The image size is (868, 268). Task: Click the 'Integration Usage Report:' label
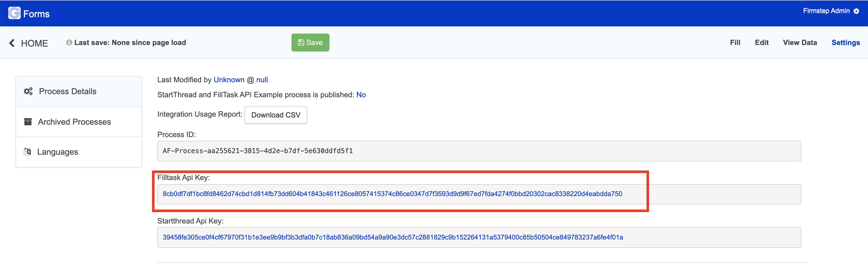(200, 114)
